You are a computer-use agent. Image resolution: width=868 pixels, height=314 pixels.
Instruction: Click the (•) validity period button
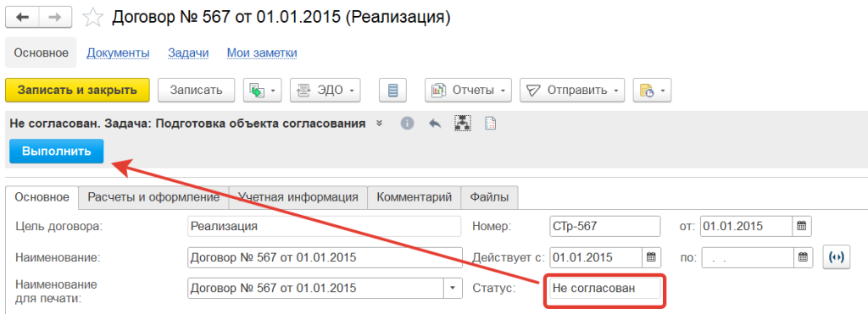coord(837,257)
